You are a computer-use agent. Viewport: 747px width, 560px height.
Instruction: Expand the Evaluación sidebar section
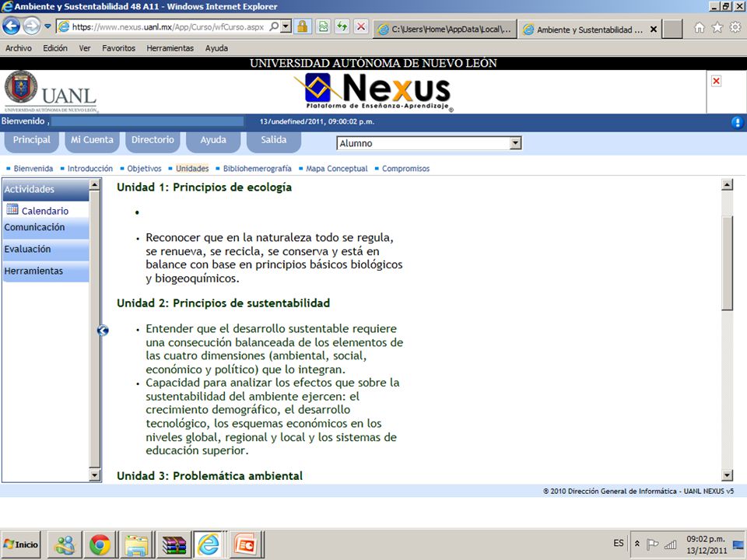tap(46, 250)
